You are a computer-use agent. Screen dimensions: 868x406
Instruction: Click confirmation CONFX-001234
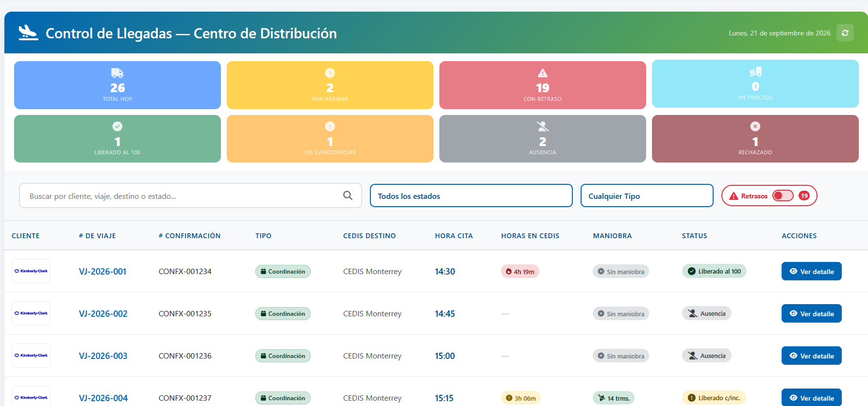(185, 271)
